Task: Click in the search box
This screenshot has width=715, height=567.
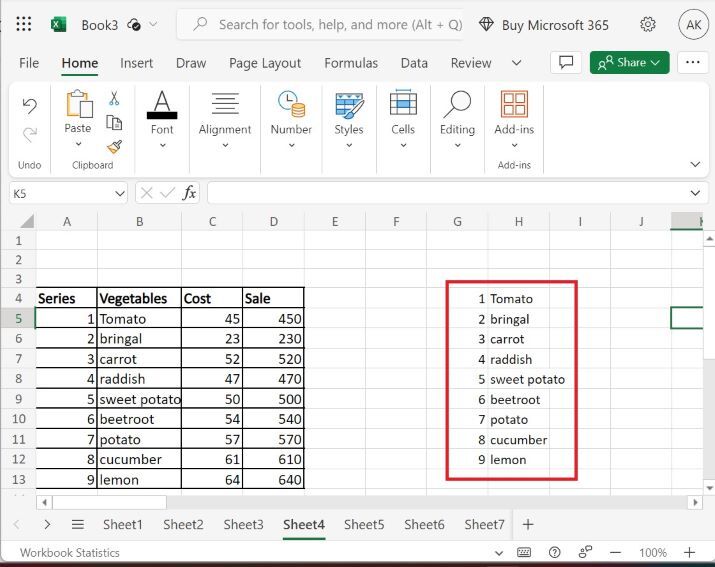Action: pyautogui.click(x=320, y=24)
